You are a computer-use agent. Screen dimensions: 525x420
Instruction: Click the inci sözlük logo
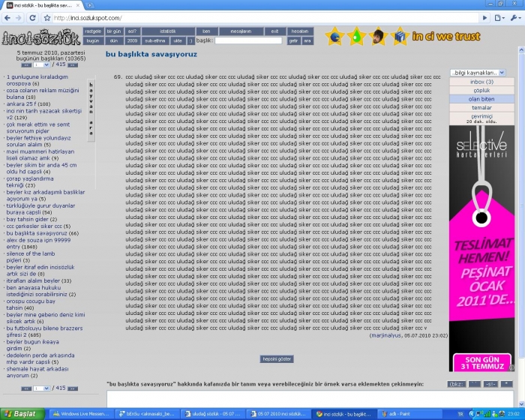[x=40, y=37]
